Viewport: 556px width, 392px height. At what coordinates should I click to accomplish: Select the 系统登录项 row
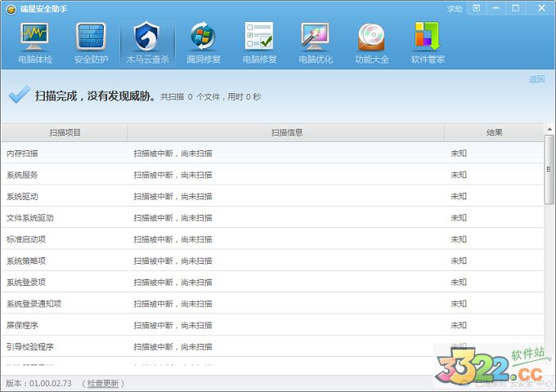pos(272,283)
